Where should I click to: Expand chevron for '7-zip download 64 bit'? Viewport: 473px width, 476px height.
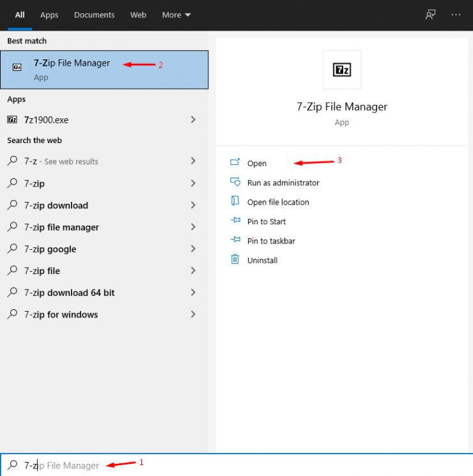[193, 293]
